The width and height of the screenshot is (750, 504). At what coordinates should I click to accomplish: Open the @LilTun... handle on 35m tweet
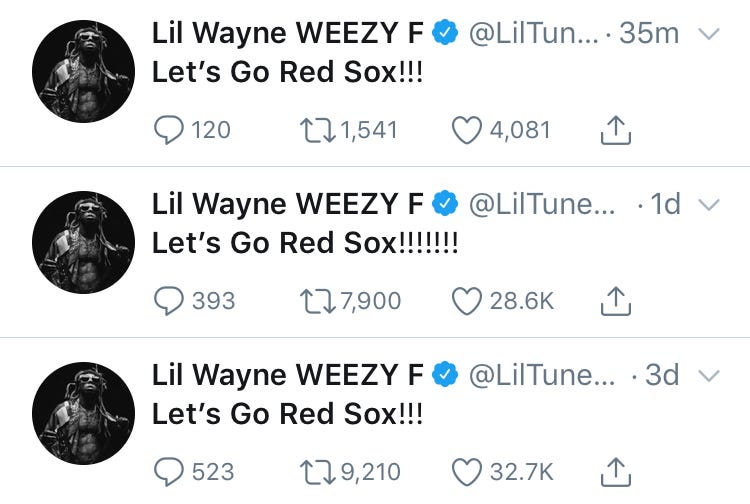click(533, 33)
